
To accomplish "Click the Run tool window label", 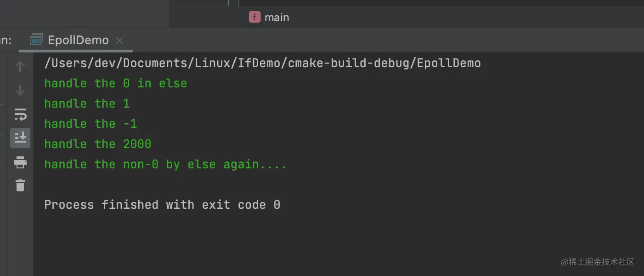I will pyautogui.click(x=6, y=40).
